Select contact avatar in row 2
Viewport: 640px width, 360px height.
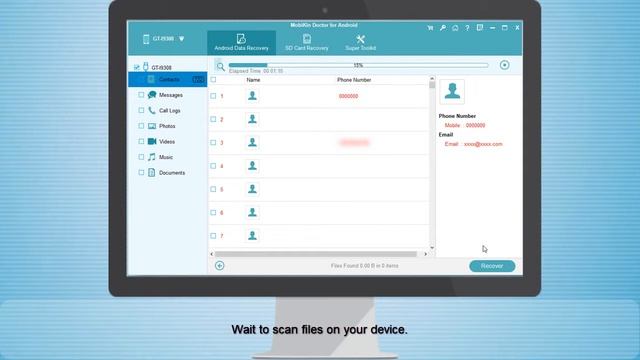pos(252,119)
